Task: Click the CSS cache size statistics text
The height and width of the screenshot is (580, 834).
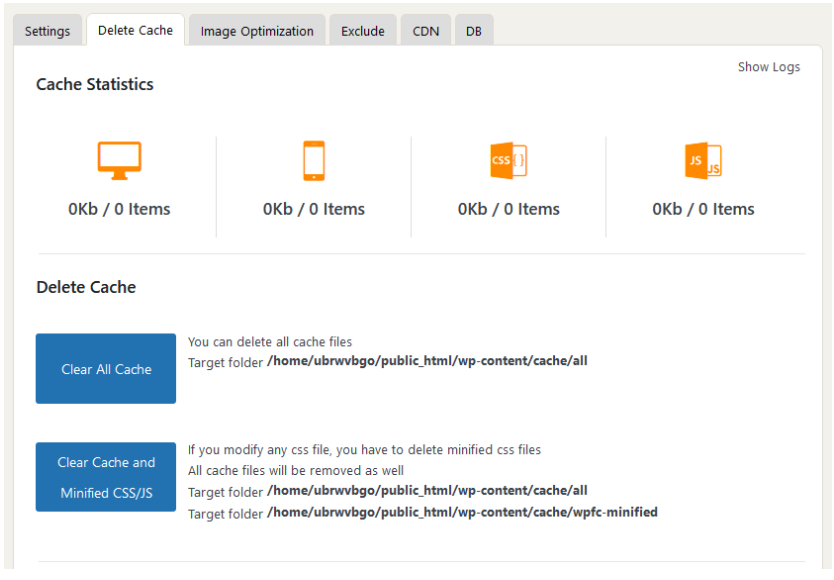Action: click(508, 209)
